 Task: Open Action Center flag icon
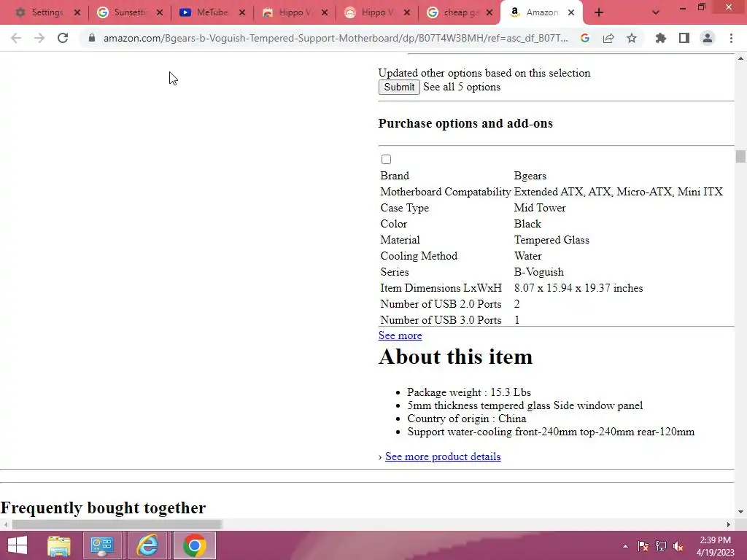click(x=643, y=546)
